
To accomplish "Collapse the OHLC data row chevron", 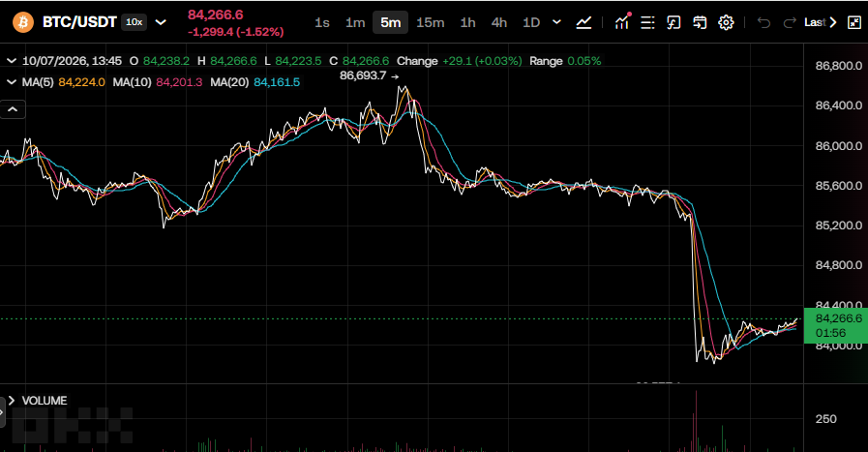I will click(x=11, y=61).
